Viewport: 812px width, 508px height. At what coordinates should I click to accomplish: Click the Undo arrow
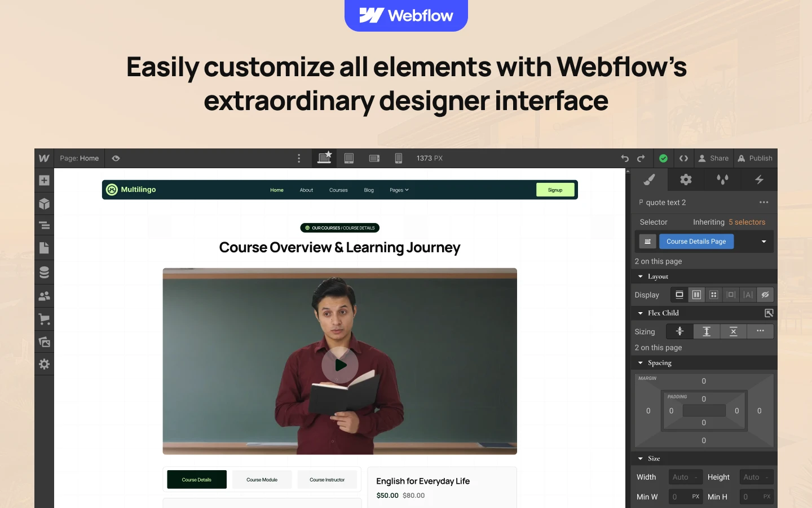(x=625, y=159)
